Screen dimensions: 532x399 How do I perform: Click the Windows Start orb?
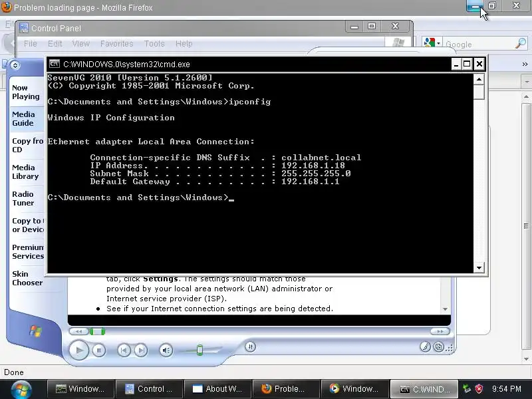coord(22,389)
